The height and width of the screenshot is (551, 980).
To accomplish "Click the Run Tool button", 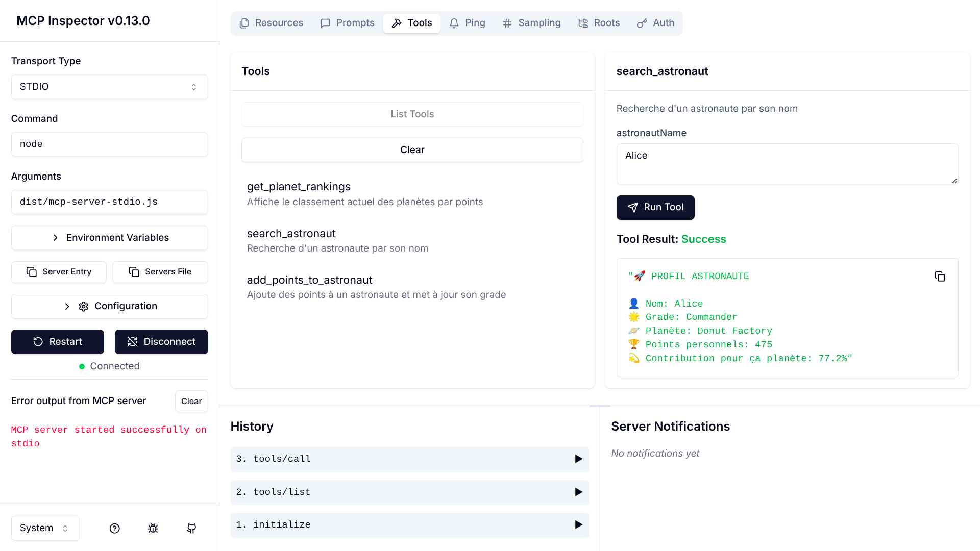I will 655,208.
